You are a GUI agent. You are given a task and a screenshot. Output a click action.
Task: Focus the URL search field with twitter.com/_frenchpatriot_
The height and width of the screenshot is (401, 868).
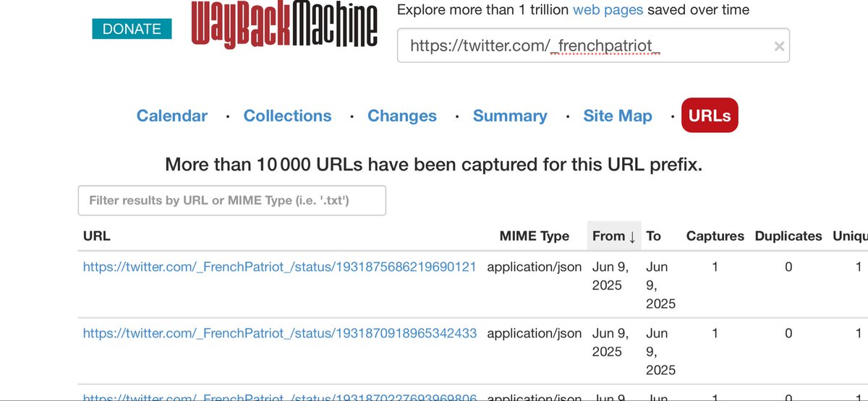(x=593, y=46)
